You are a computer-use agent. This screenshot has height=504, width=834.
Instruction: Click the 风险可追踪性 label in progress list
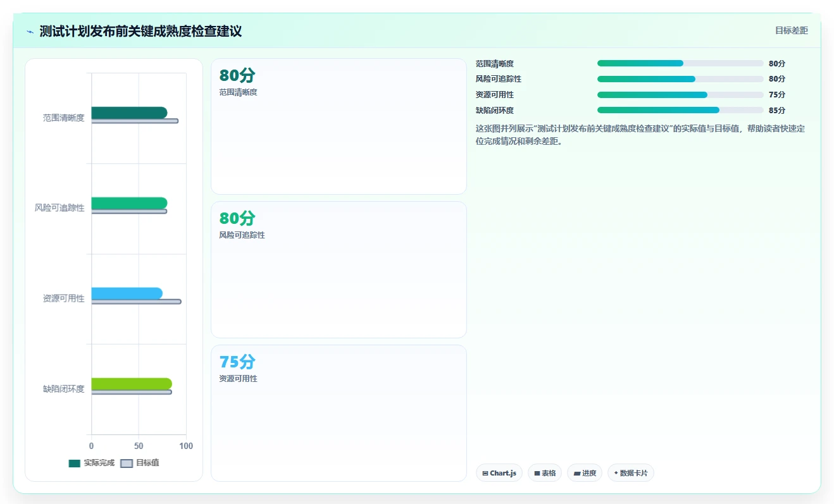(x=499, y=79)
